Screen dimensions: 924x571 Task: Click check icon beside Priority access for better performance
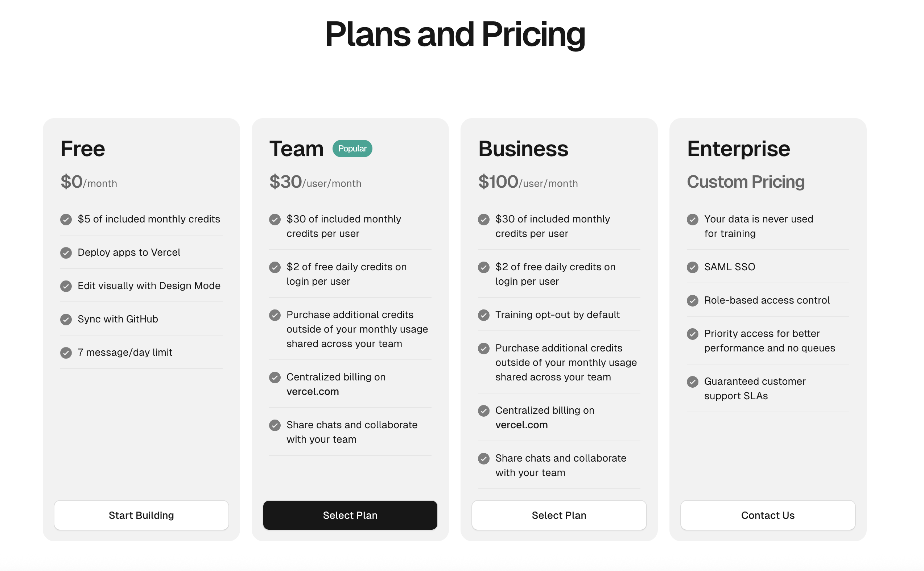tap(692, 334)
